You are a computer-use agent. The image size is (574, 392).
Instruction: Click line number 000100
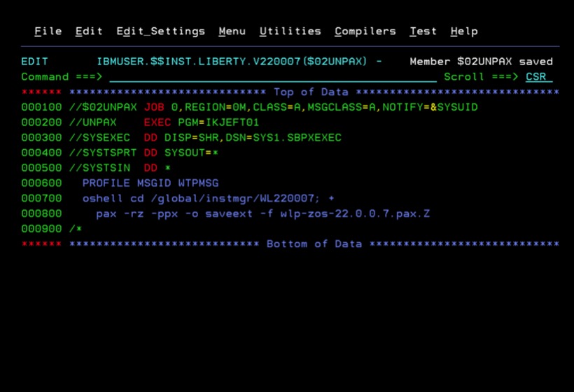click(41, 107)
